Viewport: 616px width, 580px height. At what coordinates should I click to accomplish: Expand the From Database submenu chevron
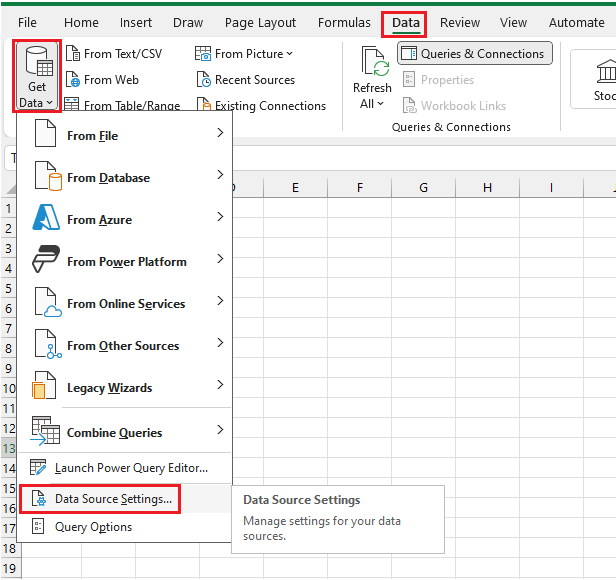(220, 174)
